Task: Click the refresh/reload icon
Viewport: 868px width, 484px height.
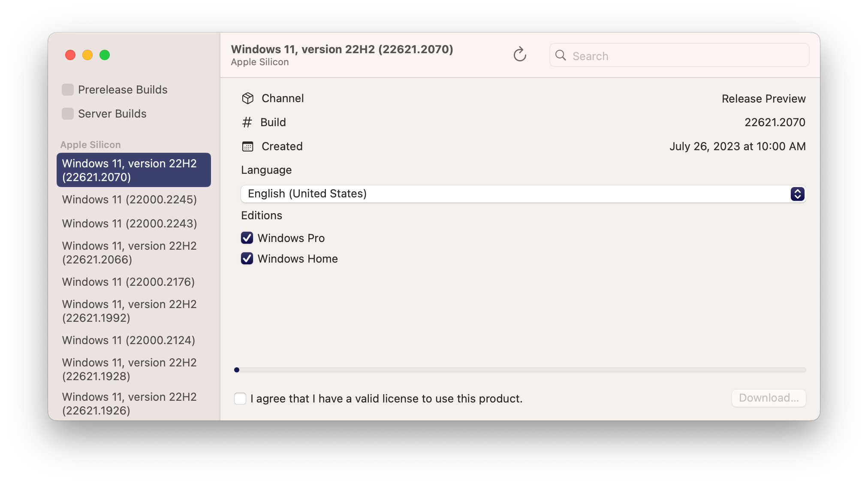Action: click(520, 53)
